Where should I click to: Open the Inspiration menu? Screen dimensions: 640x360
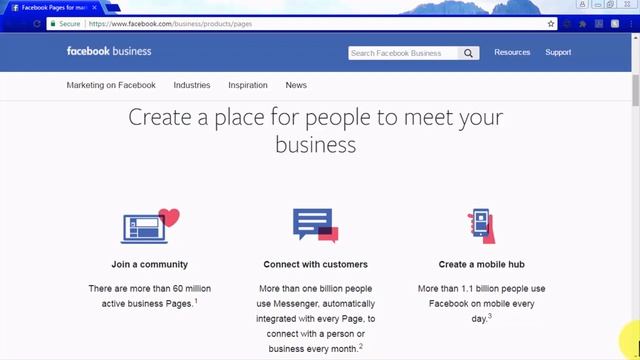pyautogui.click(x=248, y=85)
